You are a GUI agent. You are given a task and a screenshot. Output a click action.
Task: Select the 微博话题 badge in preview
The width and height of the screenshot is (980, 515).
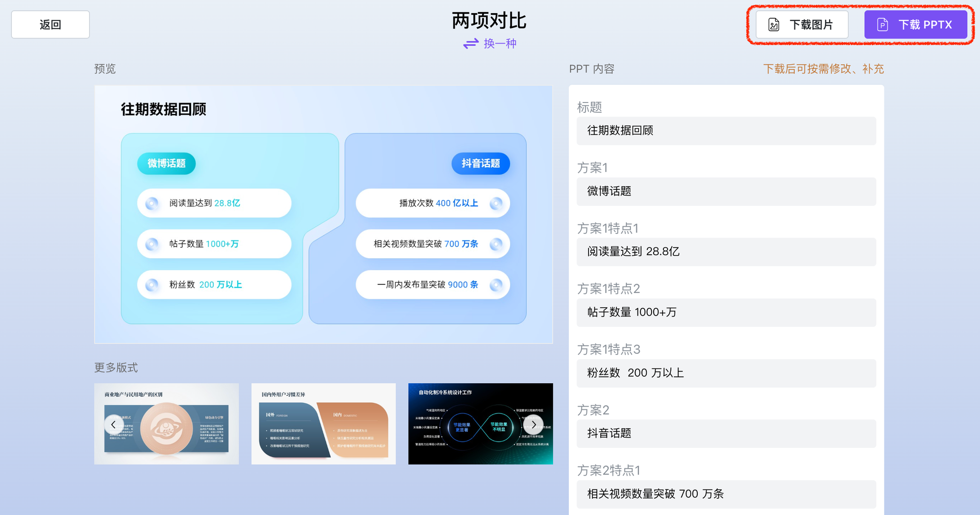(x=166, y=164)
